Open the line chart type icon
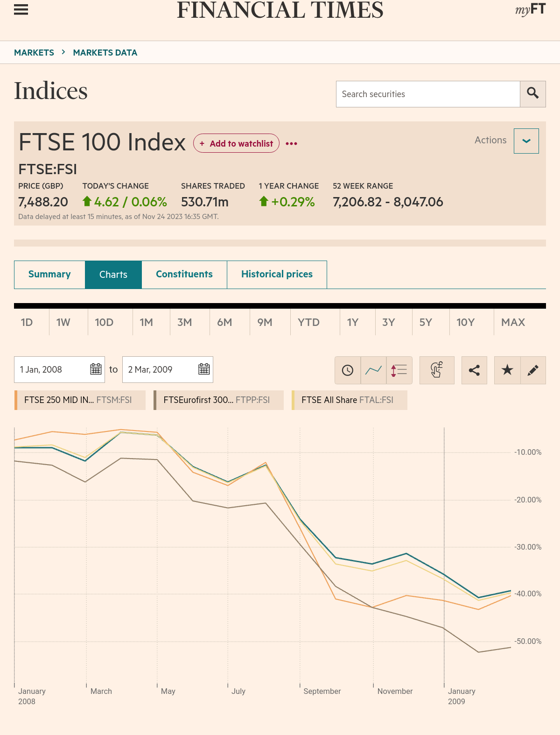560x735 pixels. click(x=373, y=370)
